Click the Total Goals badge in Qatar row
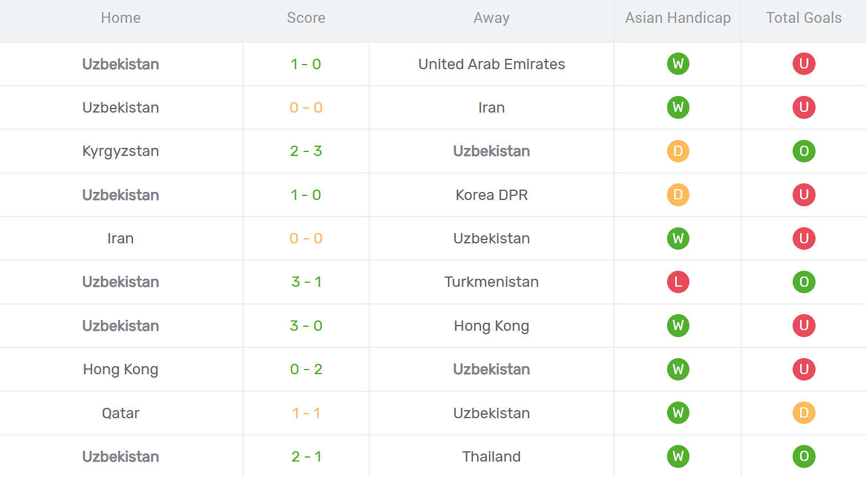 point(804,412)
